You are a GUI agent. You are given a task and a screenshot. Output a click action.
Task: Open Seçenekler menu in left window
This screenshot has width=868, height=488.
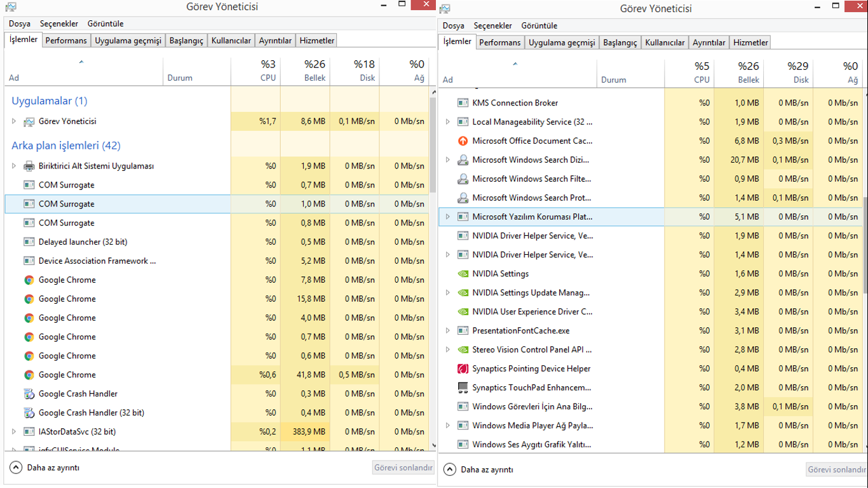coord(59,24)
